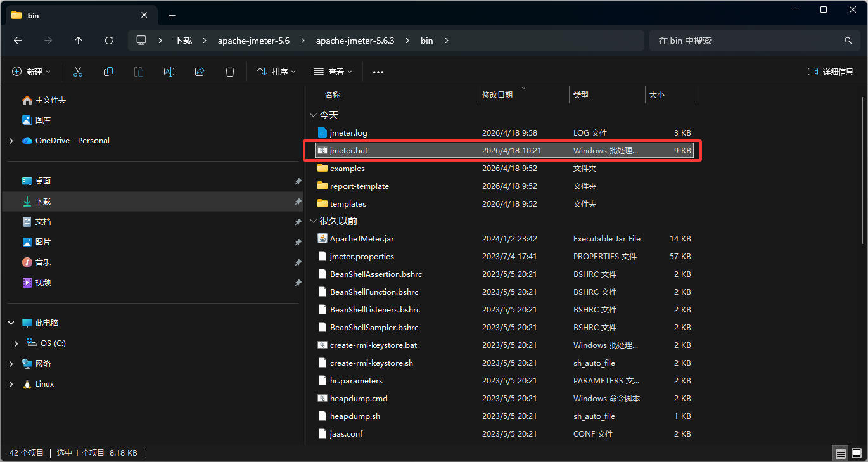Open 图库 in the sidebar

43,120
